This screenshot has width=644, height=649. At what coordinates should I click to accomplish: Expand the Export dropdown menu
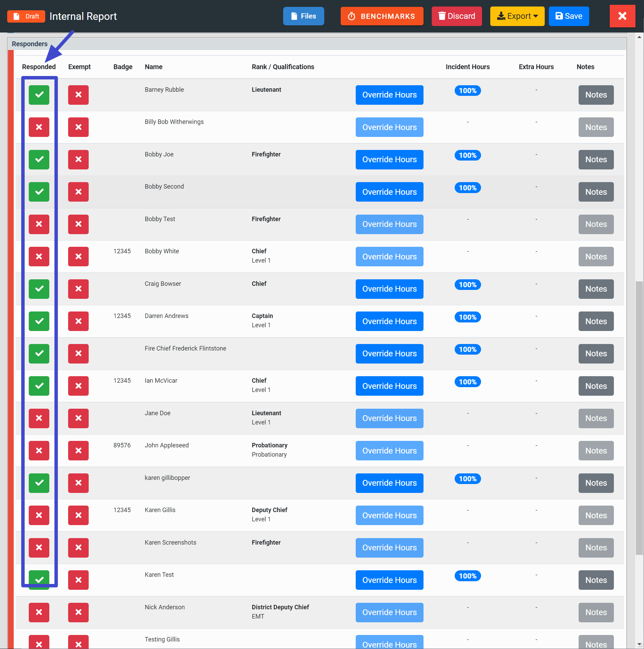(517, 16)
